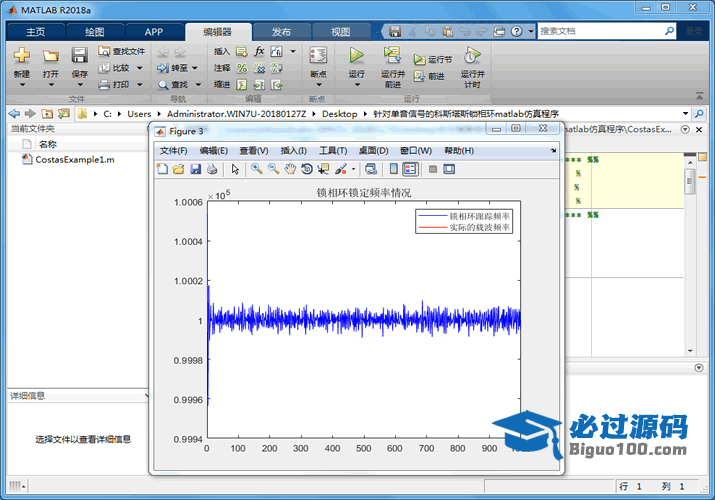This screenshot has height=500, width=715.
Task: Open Figure 3 Help (帮助) menu
Action: pos(459,151)
